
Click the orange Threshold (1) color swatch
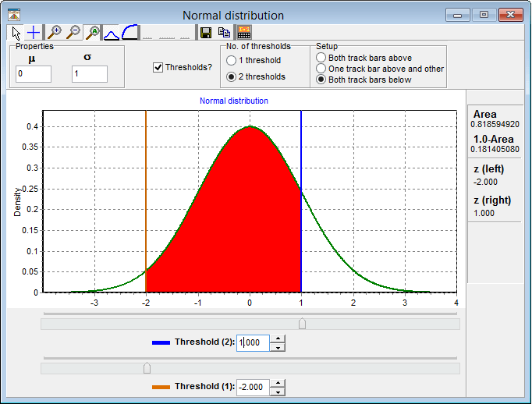[x=161, y=387]
